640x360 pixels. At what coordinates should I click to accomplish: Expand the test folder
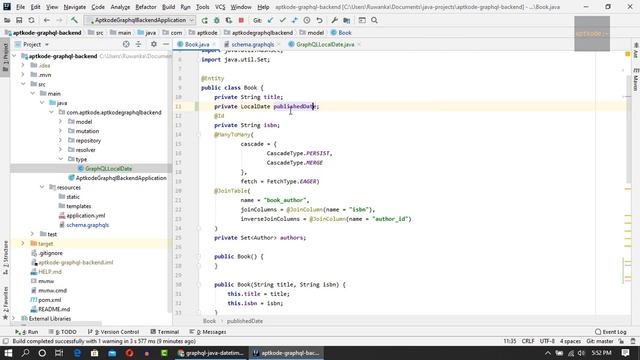tap(32, 234)
